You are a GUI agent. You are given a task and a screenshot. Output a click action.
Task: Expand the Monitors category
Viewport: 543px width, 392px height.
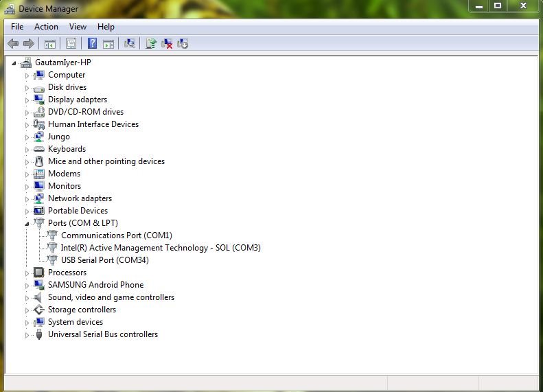pyautogui.click(x=27, y=187)
